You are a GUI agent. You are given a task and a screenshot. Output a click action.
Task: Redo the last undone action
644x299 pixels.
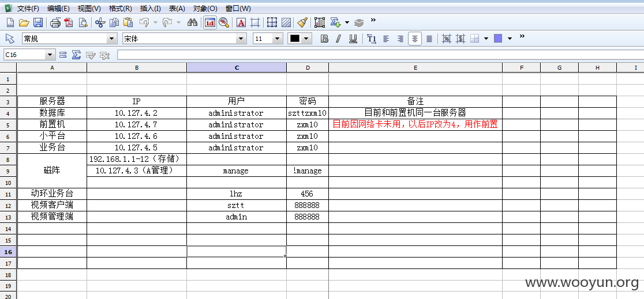tap(167, 22)
